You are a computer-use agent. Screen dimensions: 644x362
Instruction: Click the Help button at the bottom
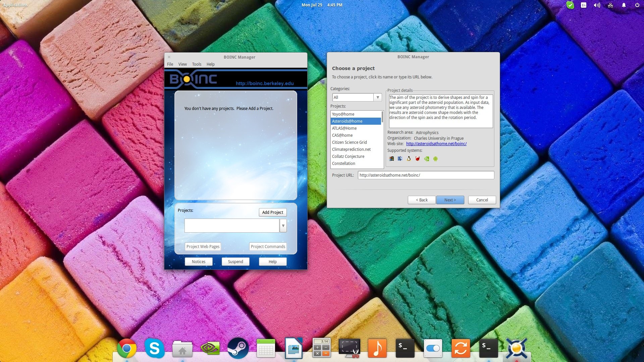[x=273, y=261]
